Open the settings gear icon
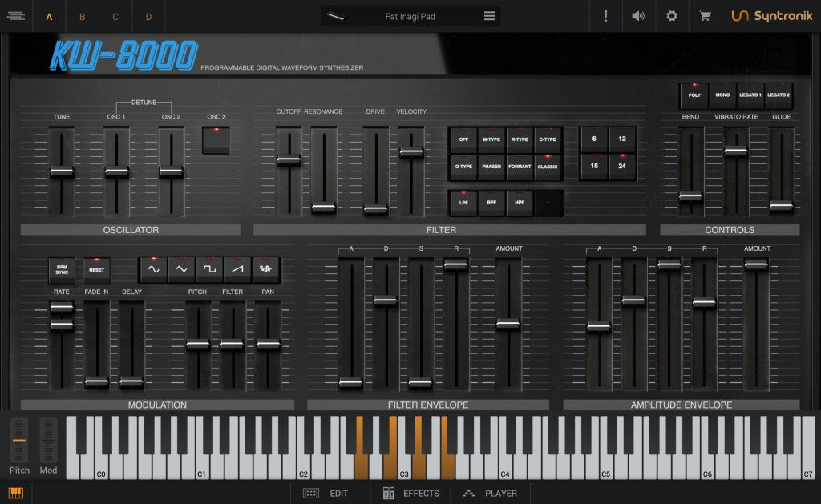This screenshot has width=821, height=504. (671, 16)
